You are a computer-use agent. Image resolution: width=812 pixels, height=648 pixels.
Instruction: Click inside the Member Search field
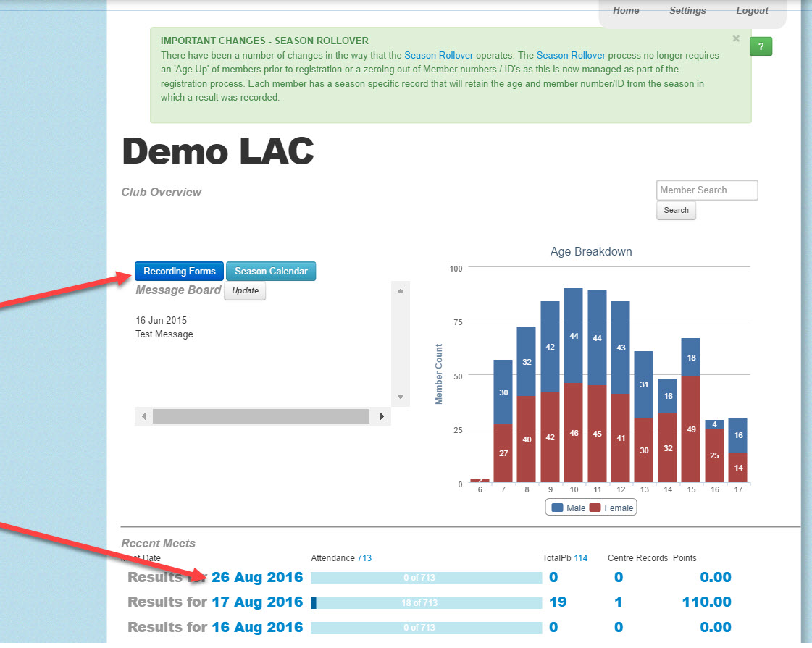(706, 190)
